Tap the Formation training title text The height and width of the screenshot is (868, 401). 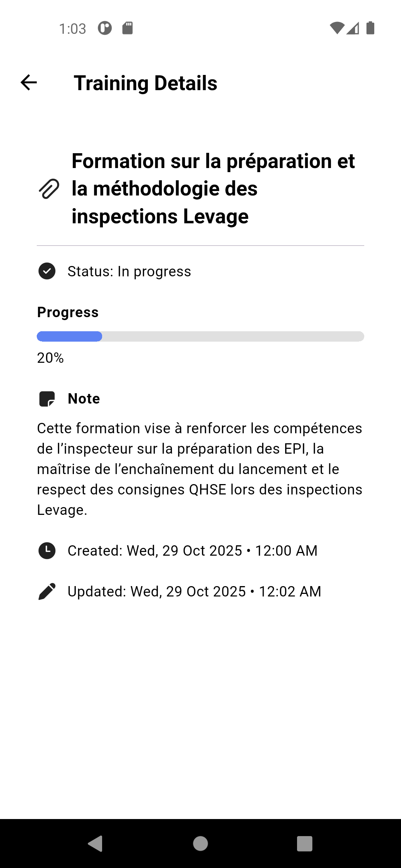tap(213, 188)
